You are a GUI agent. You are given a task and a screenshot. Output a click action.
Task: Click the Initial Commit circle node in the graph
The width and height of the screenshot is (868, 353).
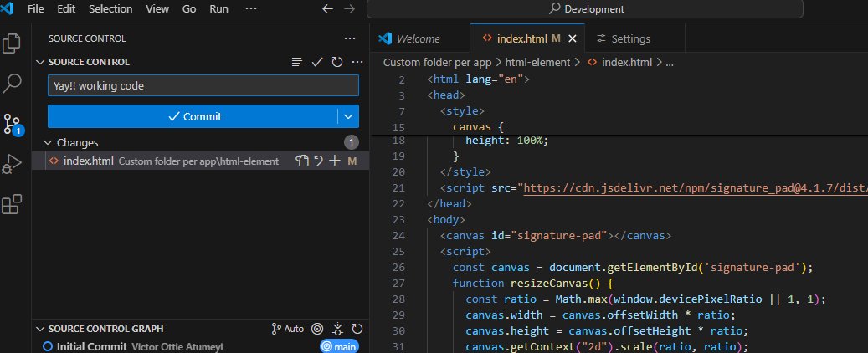48,347
